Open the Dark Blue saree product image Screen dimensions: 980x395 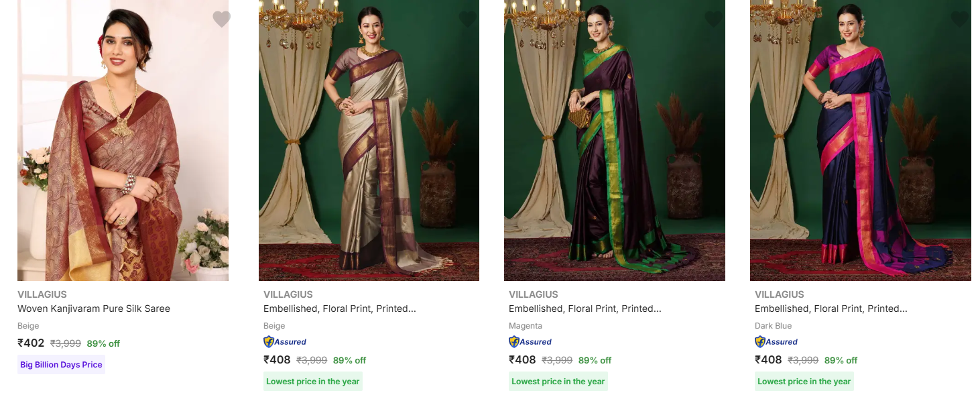(x=861, y=140)
